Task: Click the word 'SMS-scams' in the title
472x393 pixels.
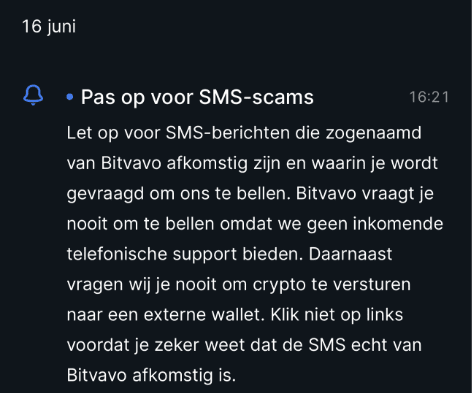Action: [256, 97]
